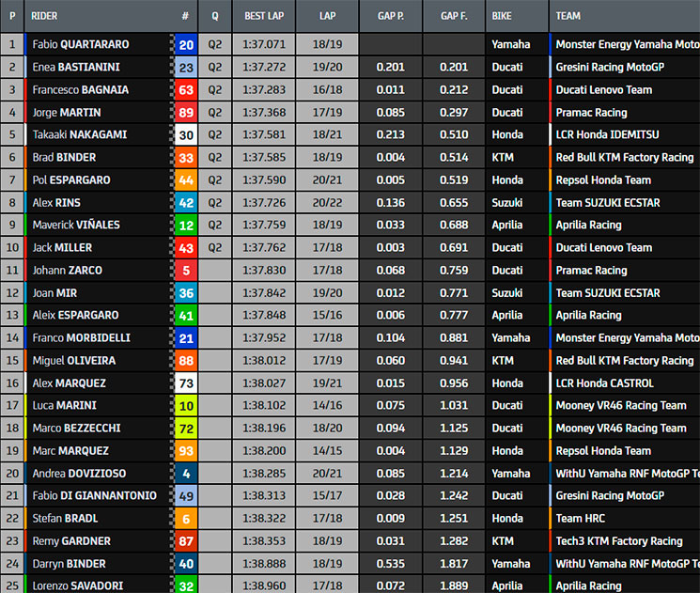
Task: Select rider Remy GARDNER
Action: (x=71, y=540)
